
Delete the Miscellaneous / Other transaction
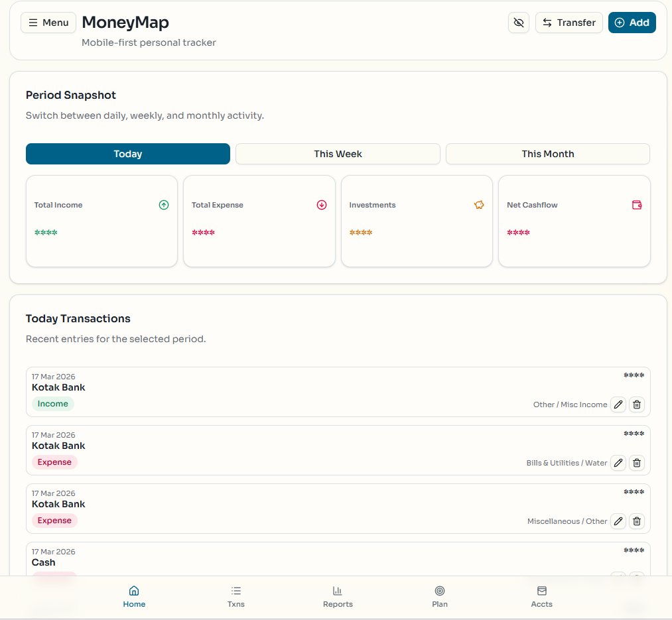coord(637,521)
